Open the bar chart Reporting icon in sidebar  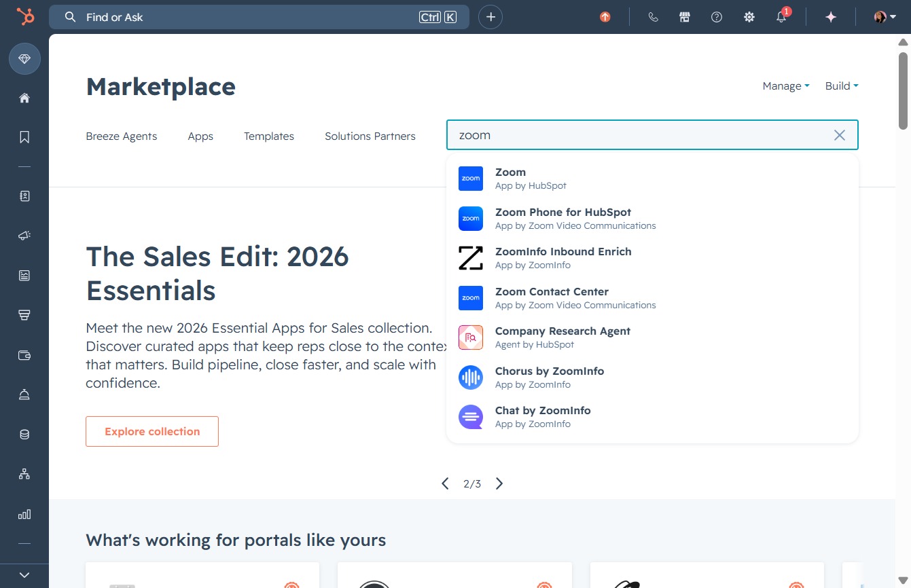[24, 514]
